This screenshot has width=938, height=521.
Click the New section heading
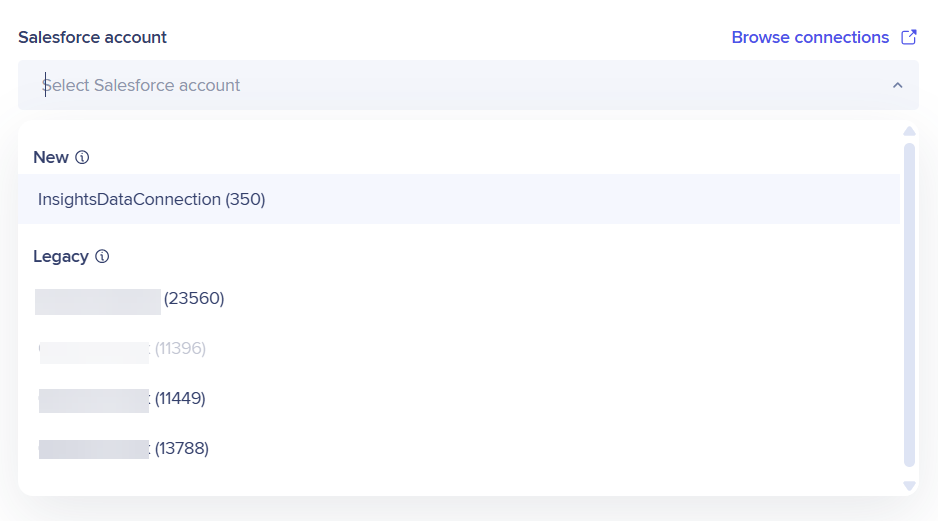click(51, 157)
